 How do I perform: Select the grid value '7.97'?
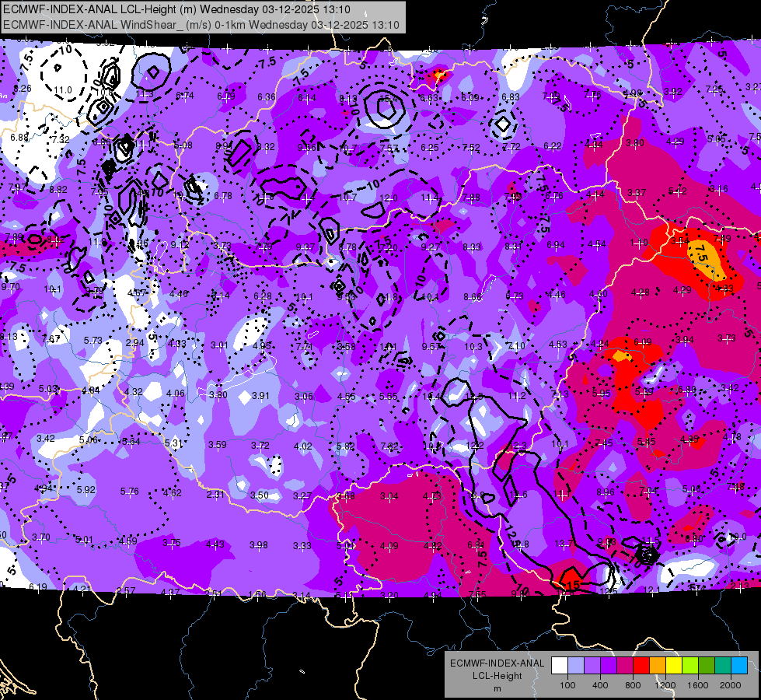point(17,187)
